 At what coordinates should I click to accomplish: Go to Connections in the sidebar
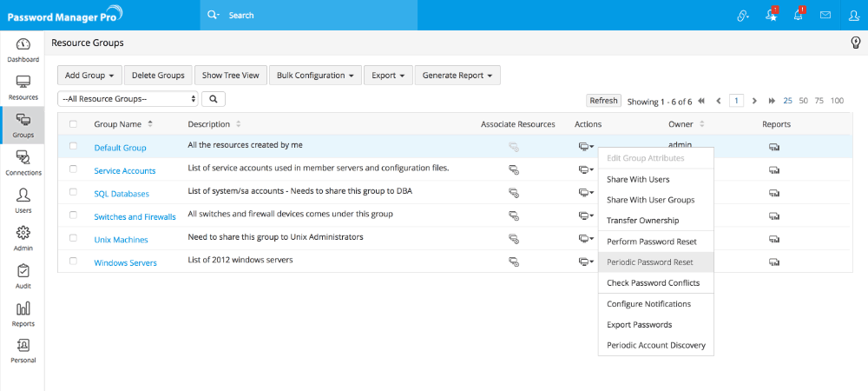[23, 162]
